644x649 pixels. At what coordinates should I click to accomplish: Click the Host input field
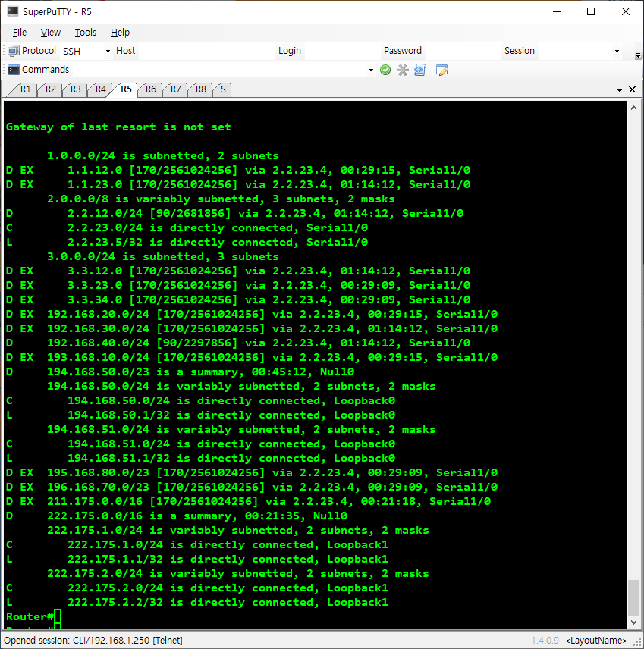click(206, 51)
